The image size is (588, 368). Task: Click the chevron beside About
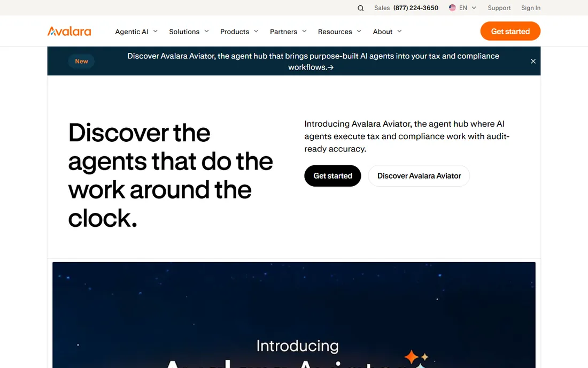(399, 31)
